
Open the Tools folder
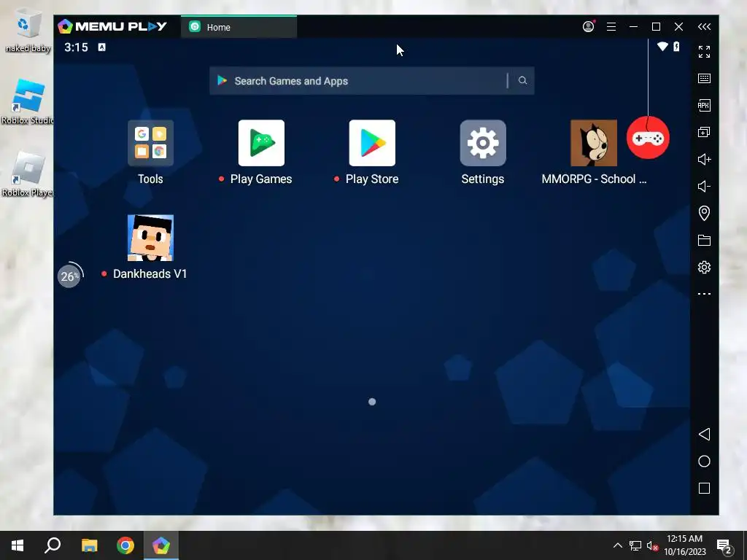pos(150,143)
